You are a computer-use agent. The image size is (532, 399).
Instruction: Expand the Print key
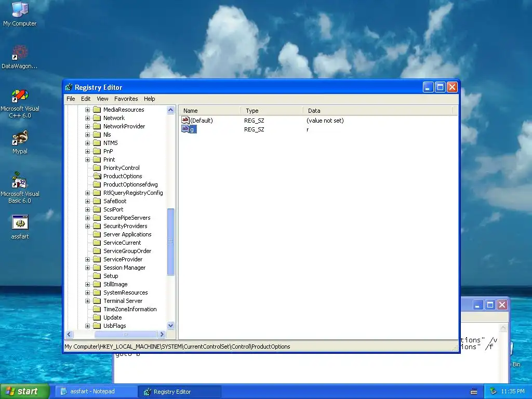click(87, 159)
